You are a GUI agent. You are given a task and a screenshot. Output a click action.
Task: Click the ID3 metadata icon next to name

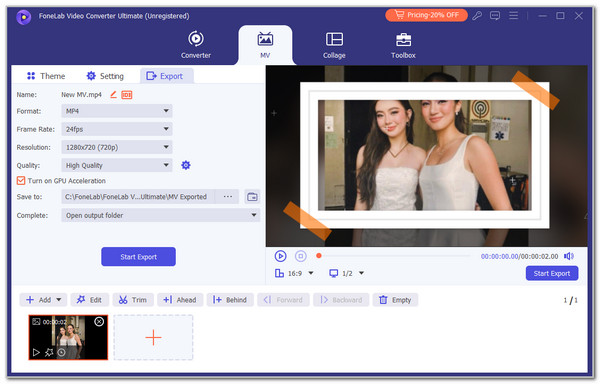[127, 94]
